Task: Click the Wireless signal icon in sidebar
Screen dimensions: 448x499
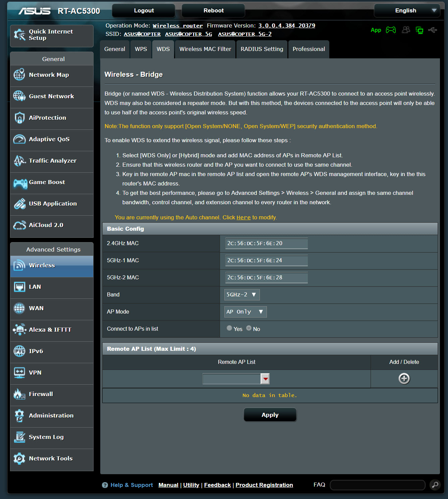Action: (19, 265)
